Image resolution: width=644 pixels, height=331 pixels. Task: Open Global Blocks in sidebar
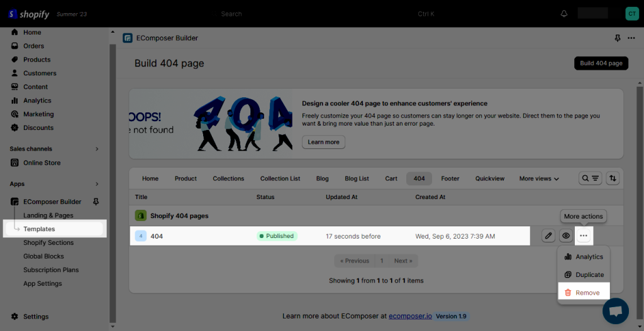pos(43,256)
